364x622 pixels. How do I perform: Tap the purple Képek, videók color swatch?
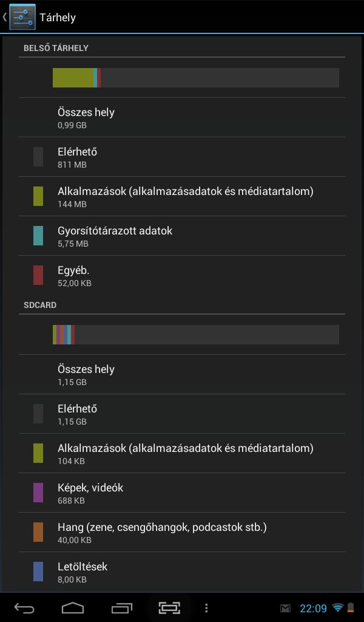click(x=38, y=493)
